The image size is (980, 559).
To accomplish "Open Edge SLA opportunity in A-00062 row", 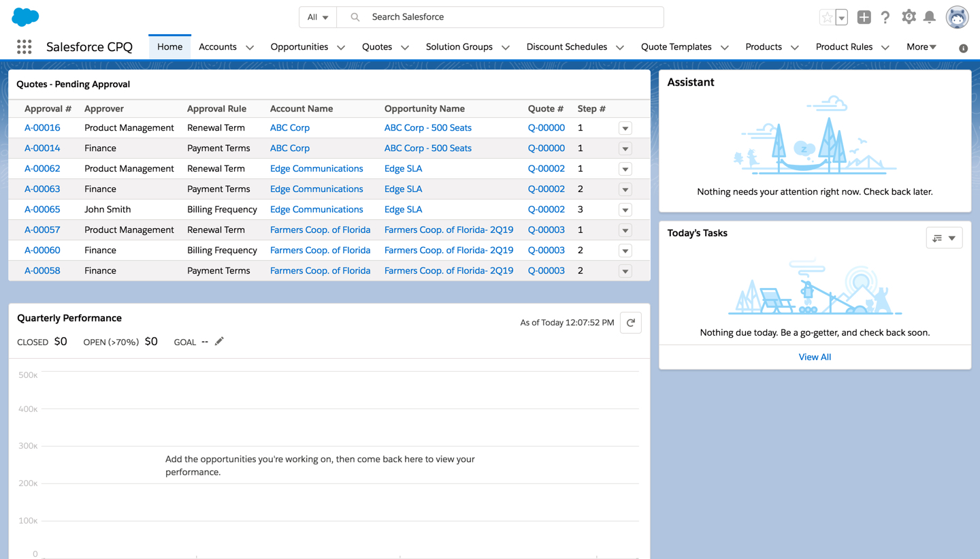I will 403,169.
